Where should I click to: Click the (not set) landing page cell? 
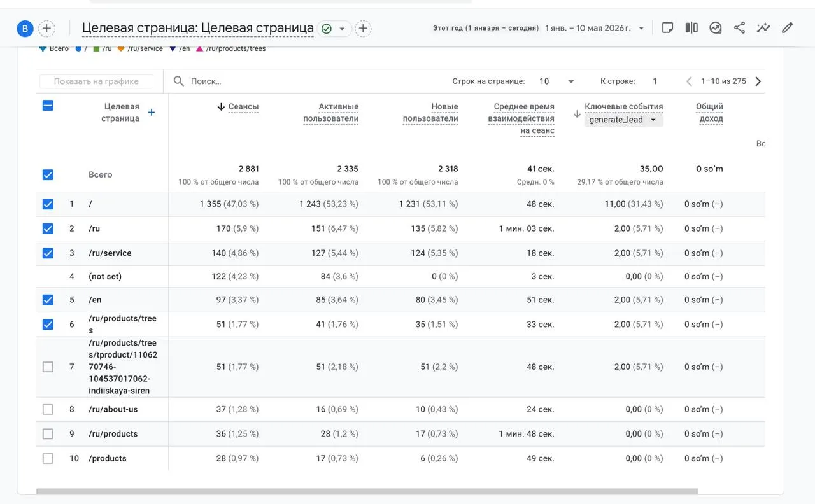click(105, 276)
